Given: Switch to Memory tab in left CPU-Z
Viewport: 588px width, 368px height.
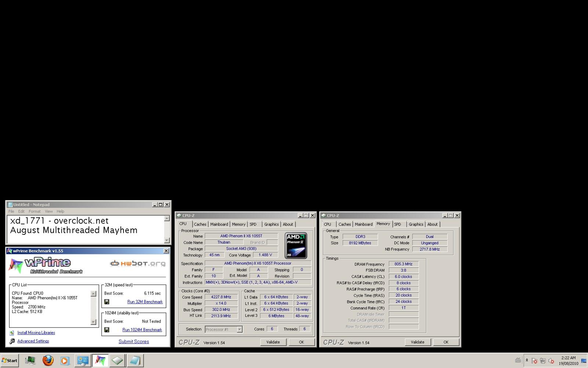Looking at the screenshot, I should pyautogui.click(x=239, y=224).
